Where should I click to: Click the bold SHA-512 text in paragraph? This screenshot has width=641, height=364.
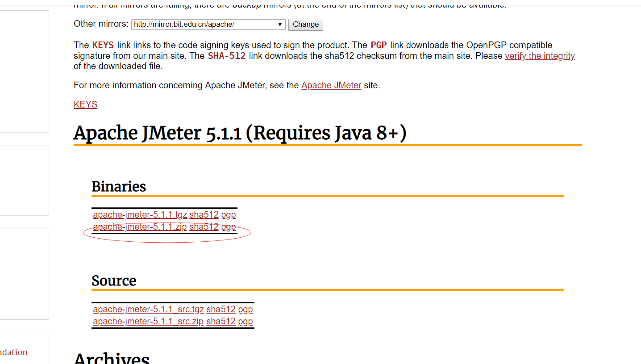pos(227,56)
